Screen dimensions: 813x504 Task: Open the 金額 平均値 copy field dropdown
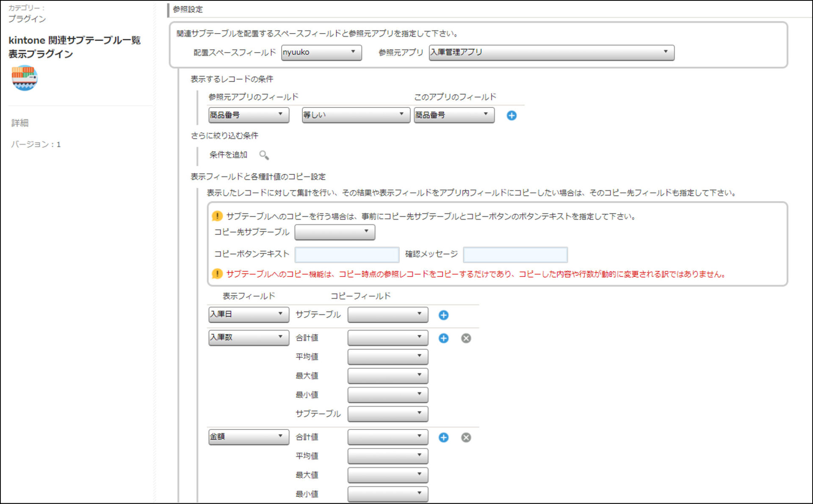387,456
